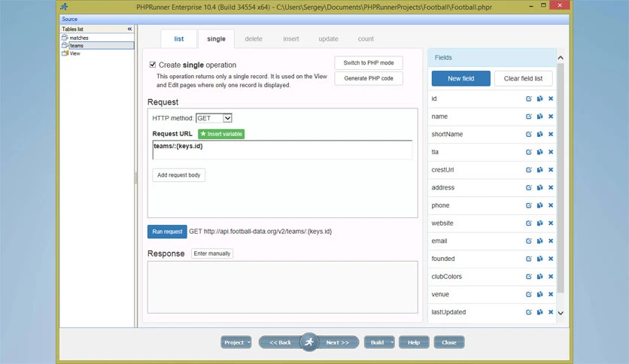The image size is (629, 364).
Task: Edit the id field
Action: (x=529, y=99)
